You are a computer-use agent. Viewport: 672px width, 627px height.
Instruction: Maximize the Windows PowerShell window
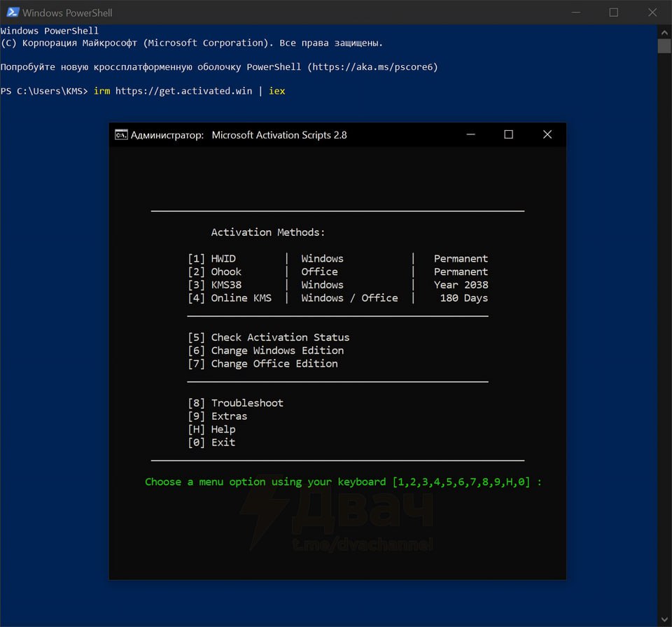point(614,13)
